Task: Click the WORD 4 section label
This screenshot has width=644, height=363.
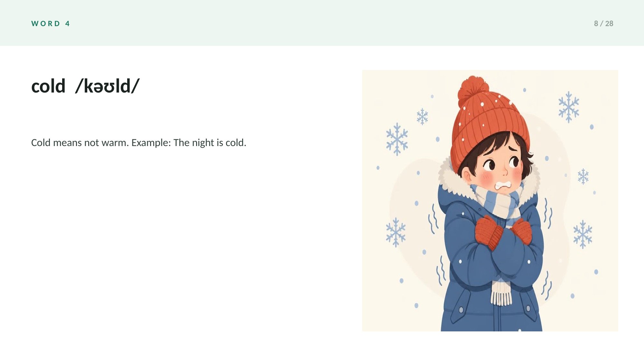Action: pos(51,24)
